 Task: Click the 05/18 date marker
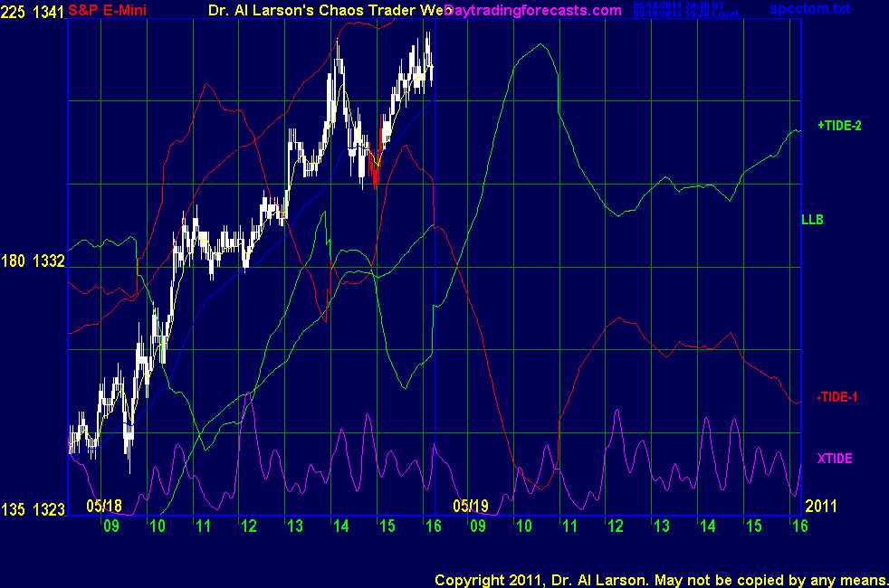coord(104,505)
